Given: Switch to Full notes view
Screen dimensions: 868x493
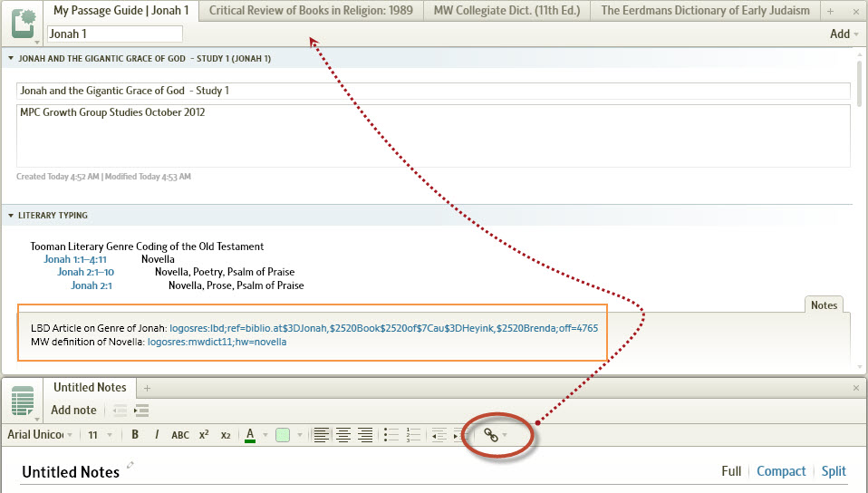Looking at the screenshot, I should click(x=730, y=471).
